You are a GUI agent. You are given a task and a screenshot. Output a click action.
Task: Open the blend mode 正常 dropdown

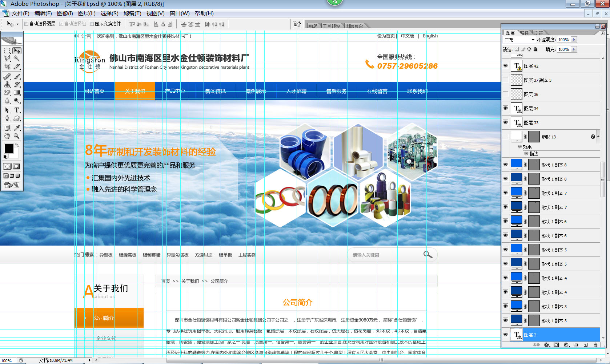(x=519, y=40)
